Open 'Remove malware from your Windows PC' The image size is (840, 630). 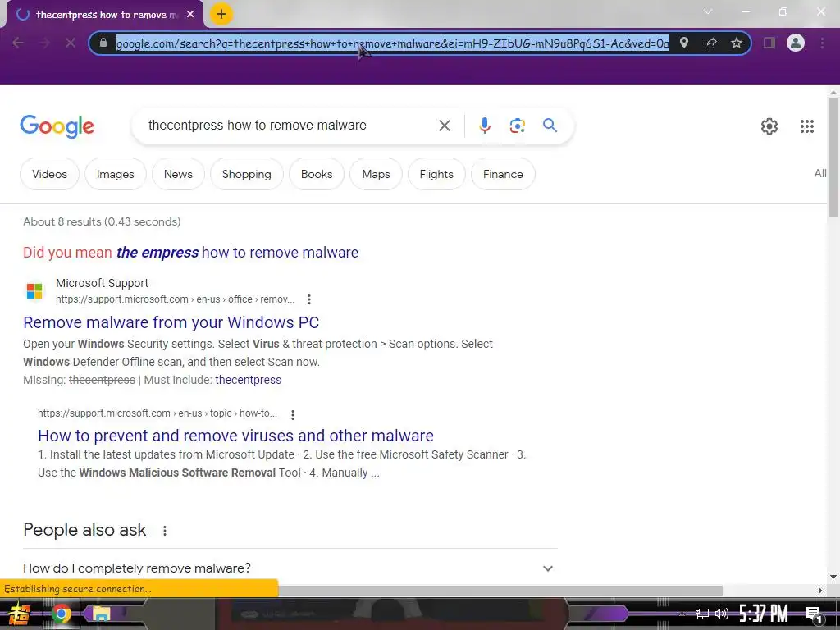pos(171,322)
